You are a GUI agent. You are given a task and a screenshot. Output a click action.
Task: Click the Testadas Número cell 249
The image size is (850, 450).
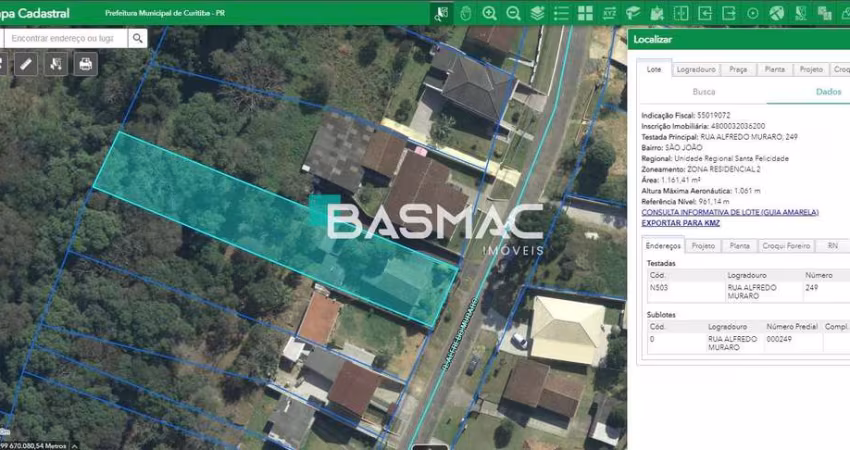pyautogui.click(x=812, y=287)
